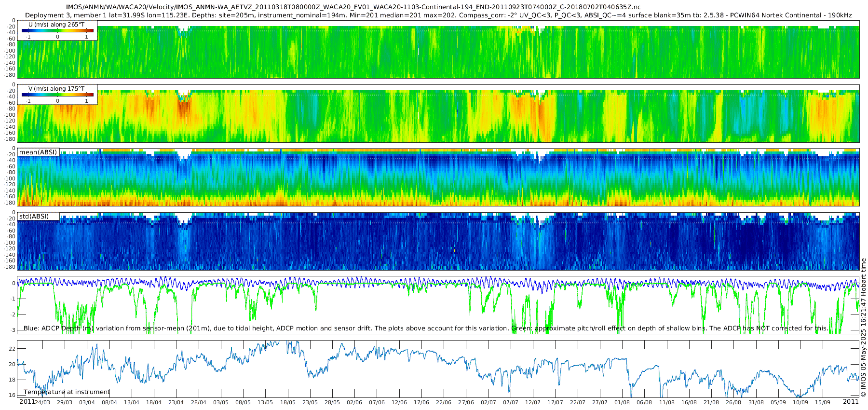Screen dimensions: 868x410
Task: Click the 15/09 date tick label
Action: click(x=823, y=402)
